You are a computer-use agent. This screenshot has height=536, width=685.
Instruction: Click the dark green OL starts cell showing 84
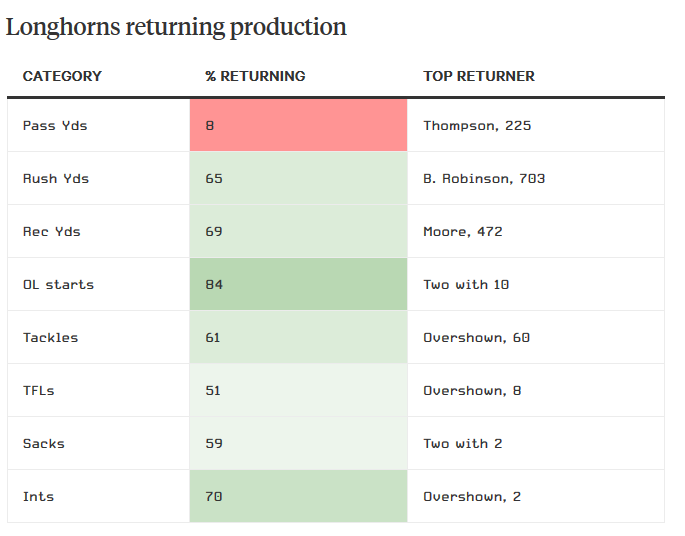pos(298,285)
